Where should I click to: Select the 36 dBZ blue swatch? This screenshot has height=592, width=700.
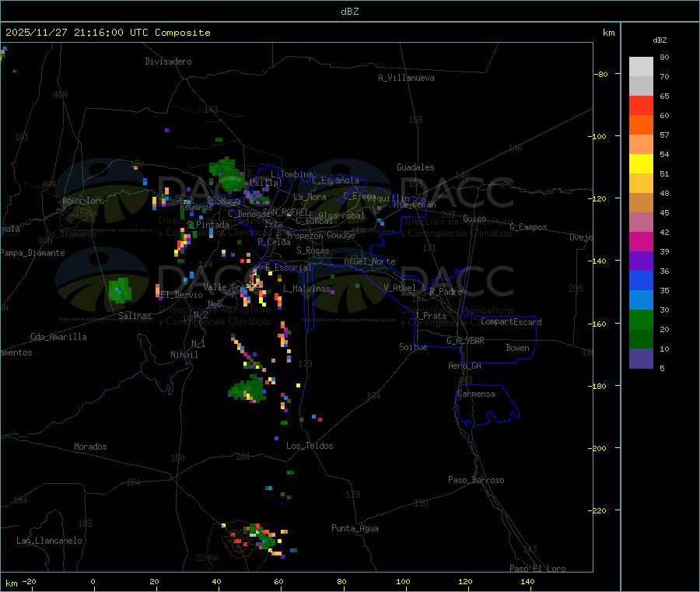[x=641, y=280]
